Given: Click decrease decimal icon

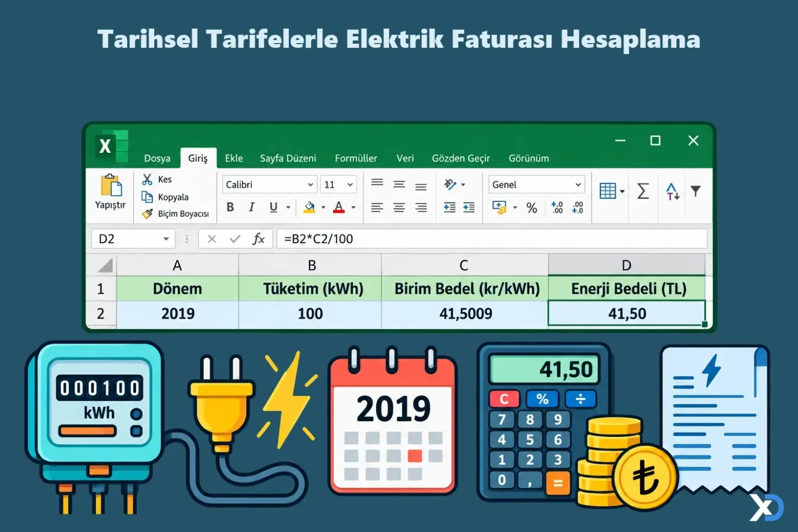Looking at the screenshot, I should (x=577, y=207).
